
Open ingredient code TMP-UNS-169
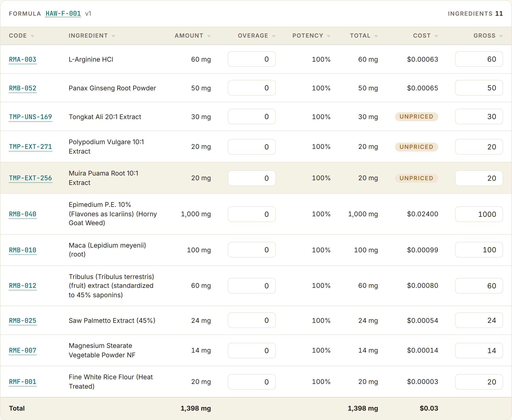point(31,117)
